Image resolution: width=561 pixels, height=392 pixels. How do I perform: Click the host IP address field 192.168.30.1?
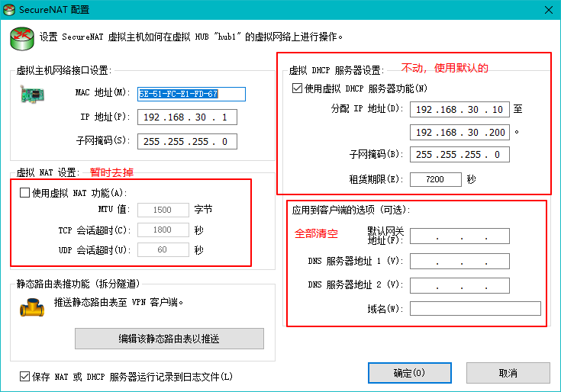[187, 117]
